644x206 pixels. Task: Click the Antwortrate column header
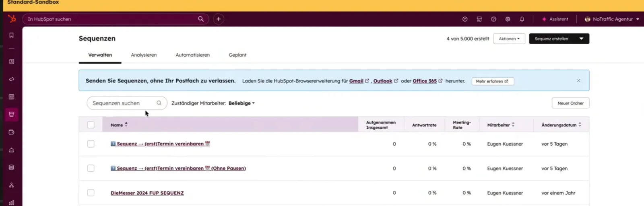click(424, 125)
